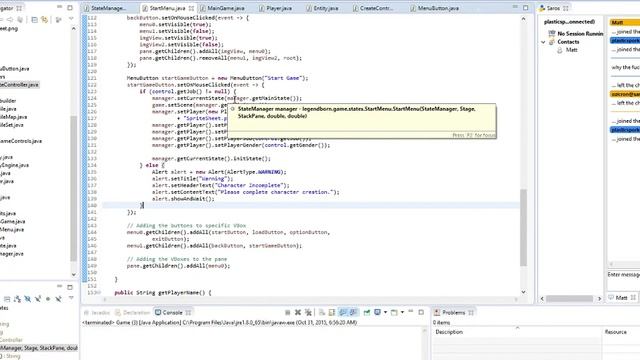Maximize the navigator panel
640x360 pixels.
[70, 7]
